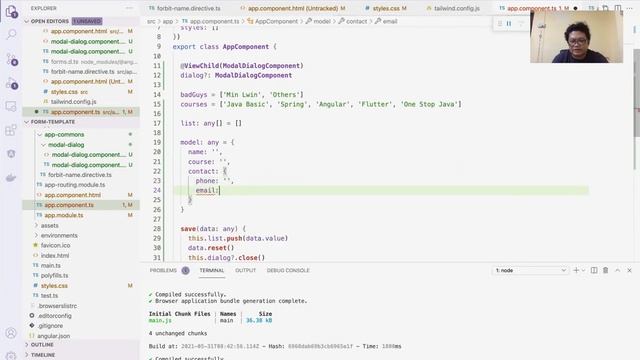The image size is (640, 360).
Task: Click the webcam video overlay
Action: click(x=576, y=37)
